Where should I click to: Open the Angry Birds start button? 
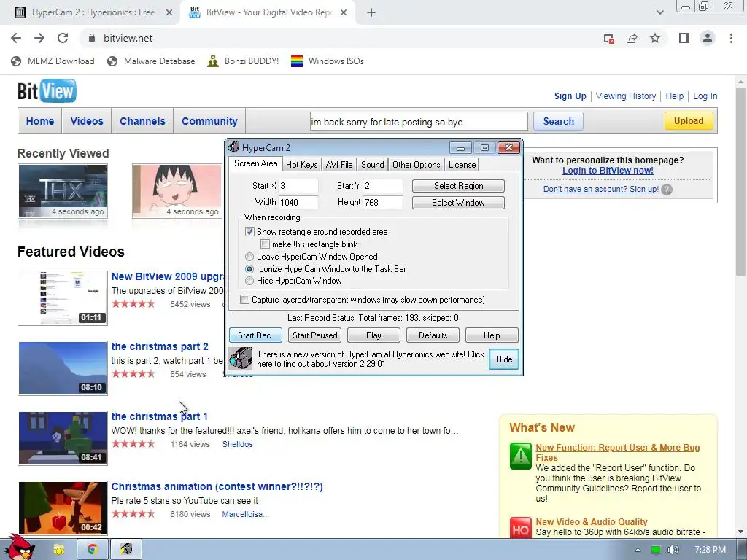(20, 547)
